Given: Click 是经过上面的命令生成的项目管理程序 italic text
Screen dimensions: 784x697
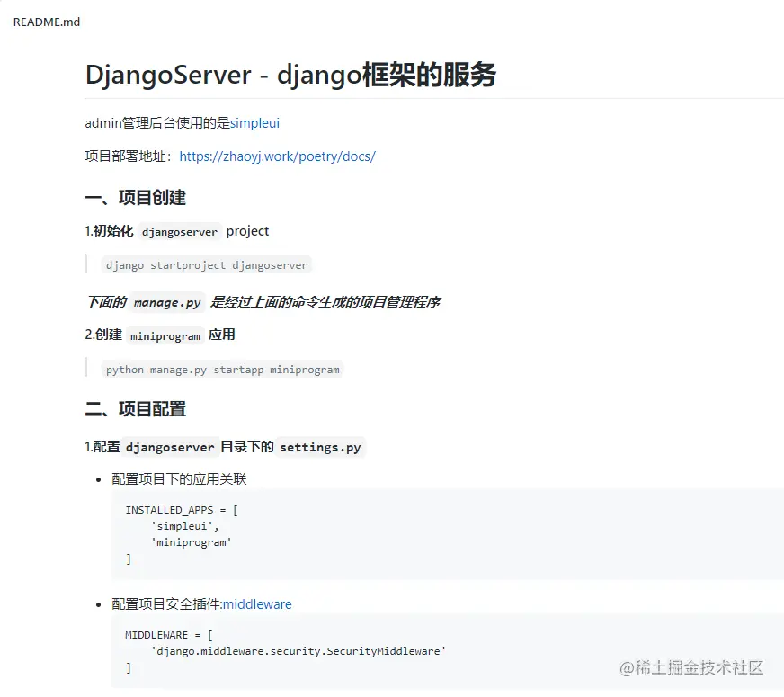Looking at the screenshot, I should pyautogui.click(x=325, y=302).
